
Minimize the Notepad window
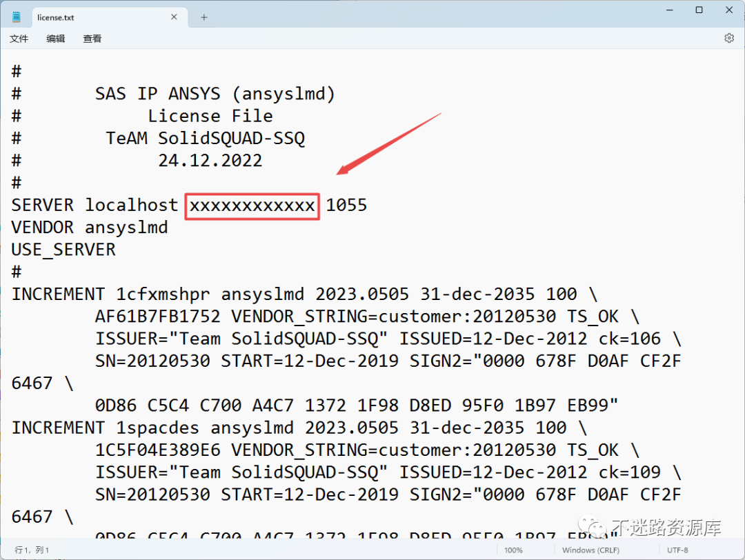click(x=670, y=10)
